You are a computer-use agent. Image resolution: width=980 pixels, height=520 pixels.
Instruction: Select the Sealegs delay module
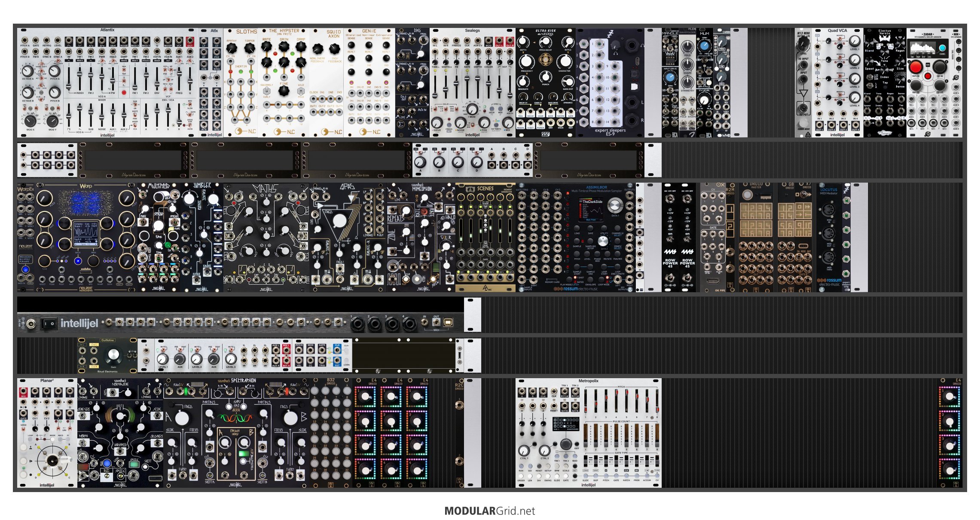(x=473, y=83)
